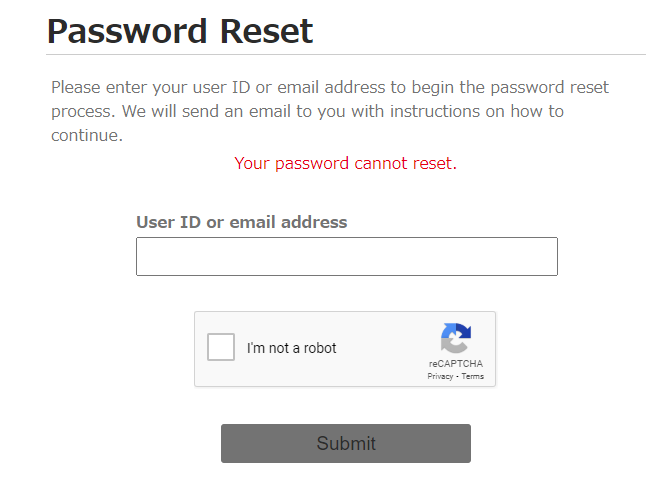Click the red password cannot reset error
Screen dimensions: 653x502
point(345,163)
